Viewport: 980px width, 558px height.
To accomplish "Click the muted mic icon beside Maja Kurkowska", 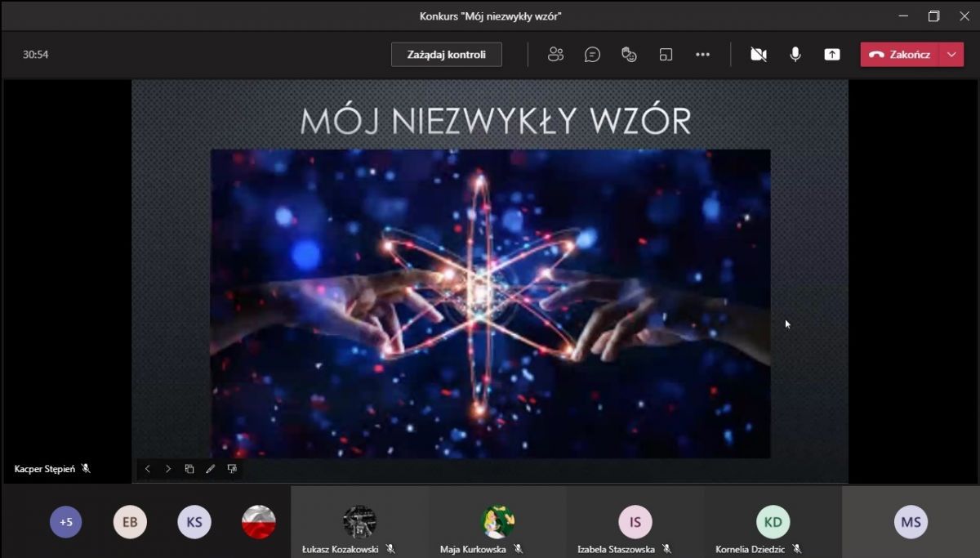I will (519, 550).
